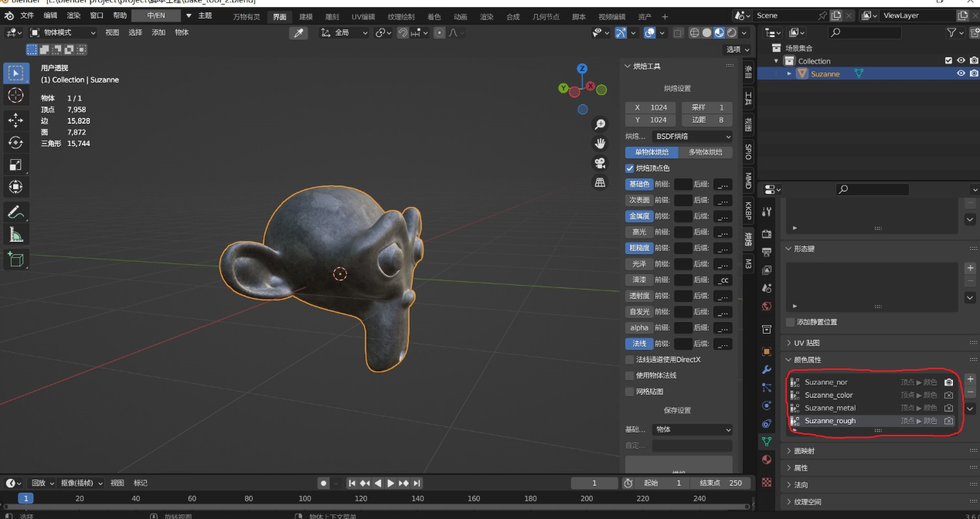Toggle camera view with camera icon
980x519 pixels.
point(600,163)
